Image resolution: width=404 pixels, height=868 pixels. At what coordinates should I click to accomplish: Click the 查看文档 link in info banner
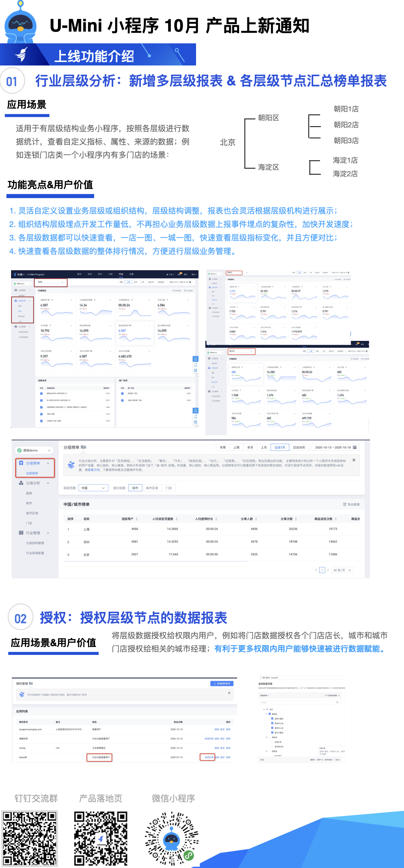(94, 470)
